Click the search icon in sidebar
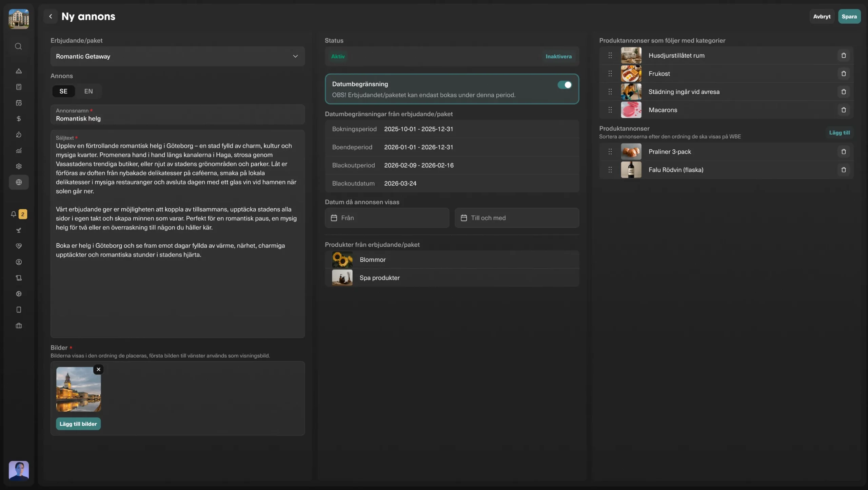 coord(19,46)
